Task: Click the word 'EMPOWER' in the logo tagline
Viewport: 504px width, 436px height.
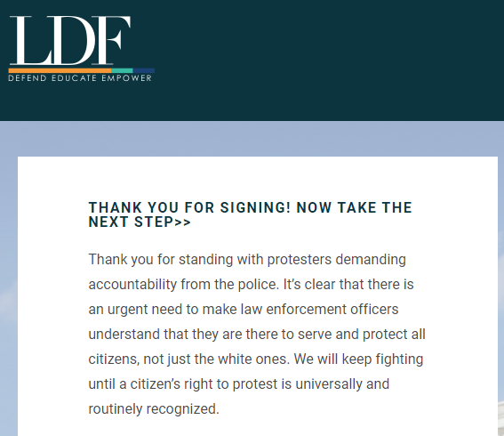Action: click(x=126, y=78)
